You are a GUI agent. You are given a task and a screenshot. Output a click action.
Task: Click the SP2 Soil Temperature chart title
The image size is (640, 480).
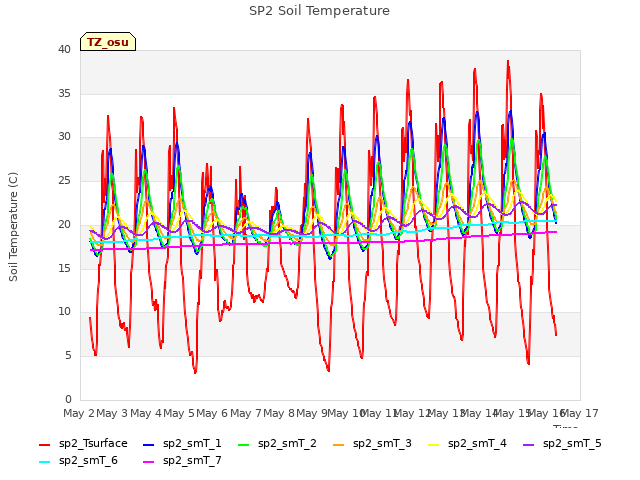[319, 11]
